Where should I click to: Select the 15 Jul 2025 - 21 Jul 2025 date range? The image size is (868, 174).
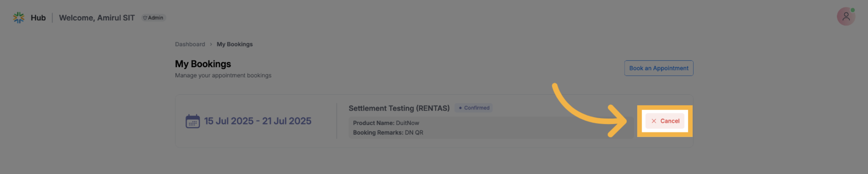[x=257, y=121]
